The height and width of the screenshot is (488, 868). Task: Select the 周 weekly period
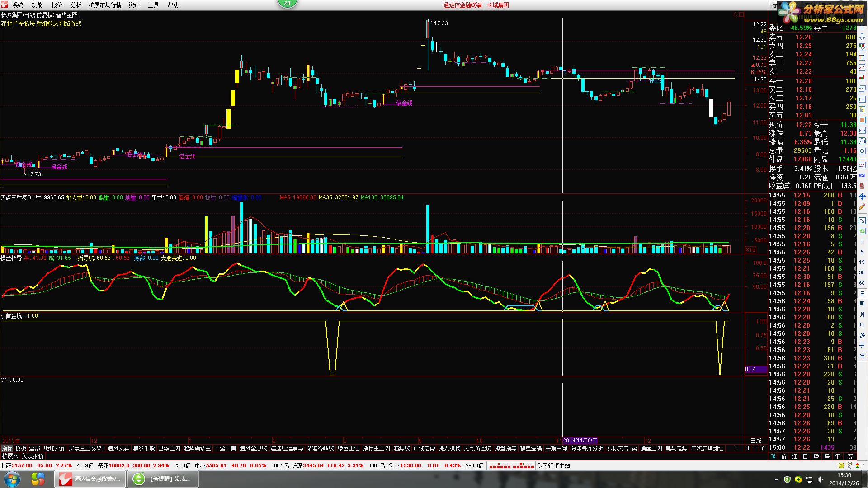[x=862, y=304]
